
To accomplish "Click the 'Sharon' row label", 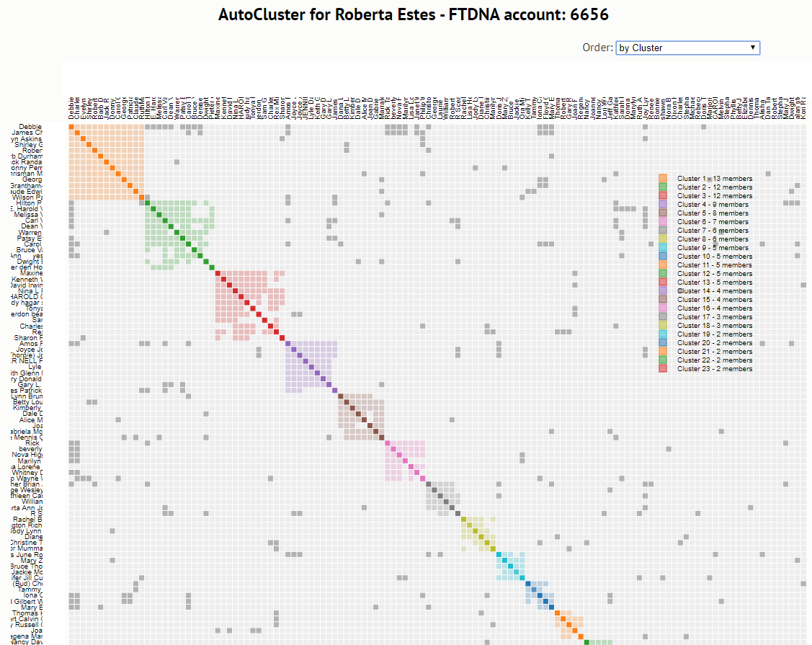I will point(28,338).
